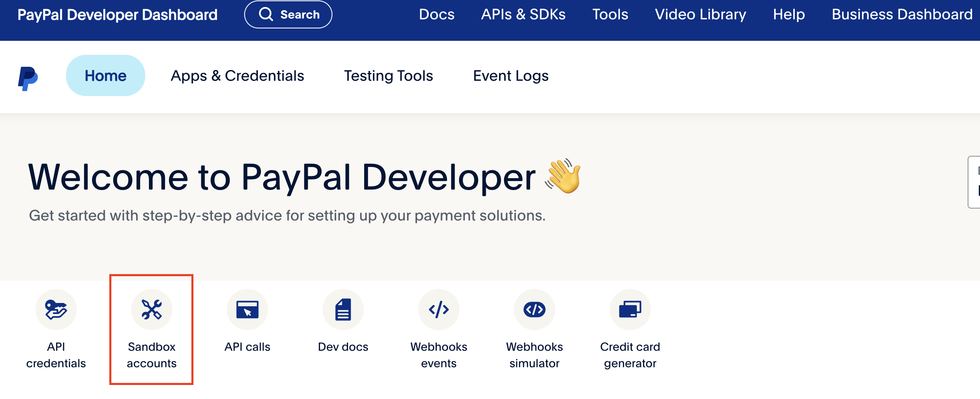This screenshot has width=980, height=399.
Task: Click the PayPal Developer Dashboard title
Action: [x=117, y=15]
